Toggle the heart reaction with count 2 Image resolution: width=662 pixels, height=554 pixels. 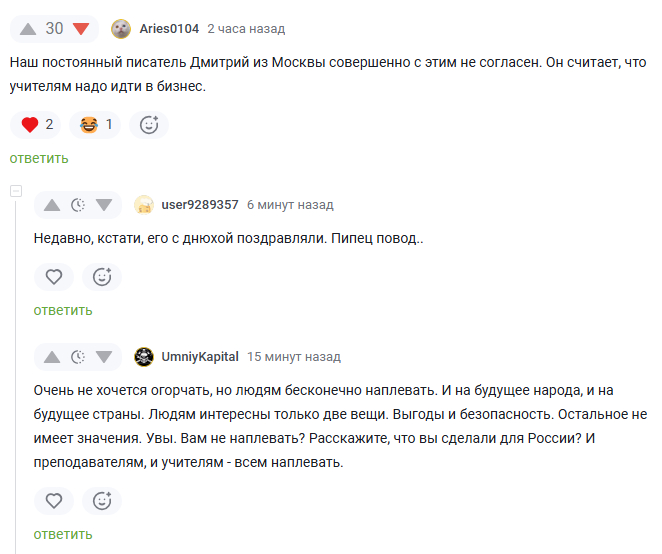(35, 125)
